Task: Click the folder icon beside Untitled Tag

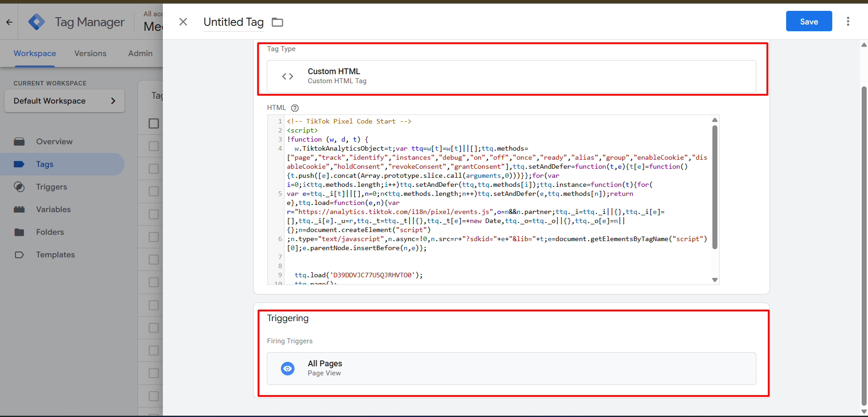Action: tap(277, 22)
